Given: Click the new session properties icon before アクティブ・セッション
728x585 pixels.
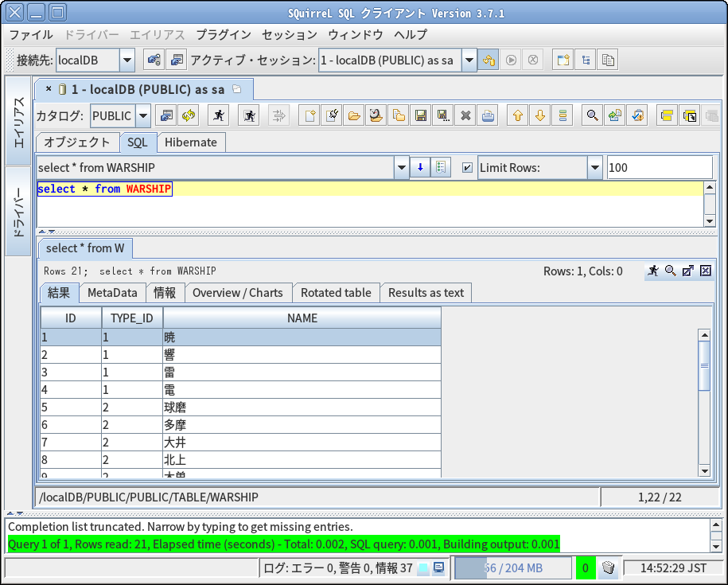Looking at the screenshot, I should click(x=177, y=60).
